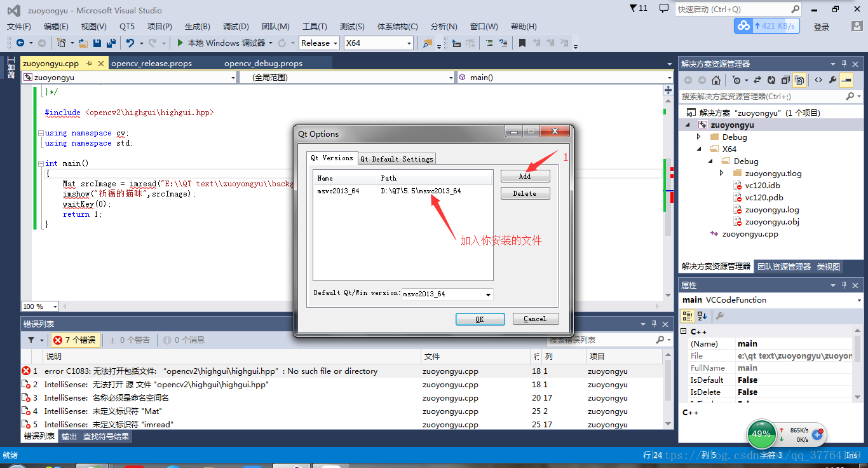Toggle Show All Files in Solution Explorer
This screenshot has height=468, width=868.
[x=799, y=80]
